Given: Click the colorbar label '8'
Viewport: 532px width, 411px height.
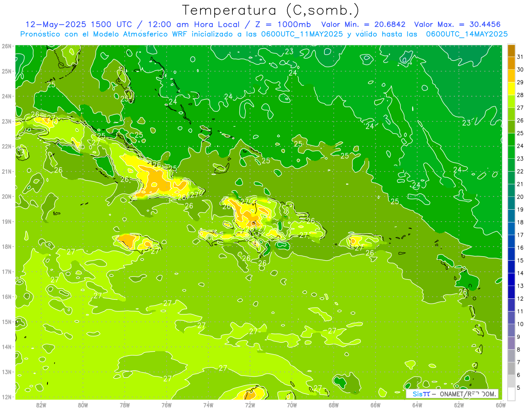Looking at the screenshot, I should 519,349.
